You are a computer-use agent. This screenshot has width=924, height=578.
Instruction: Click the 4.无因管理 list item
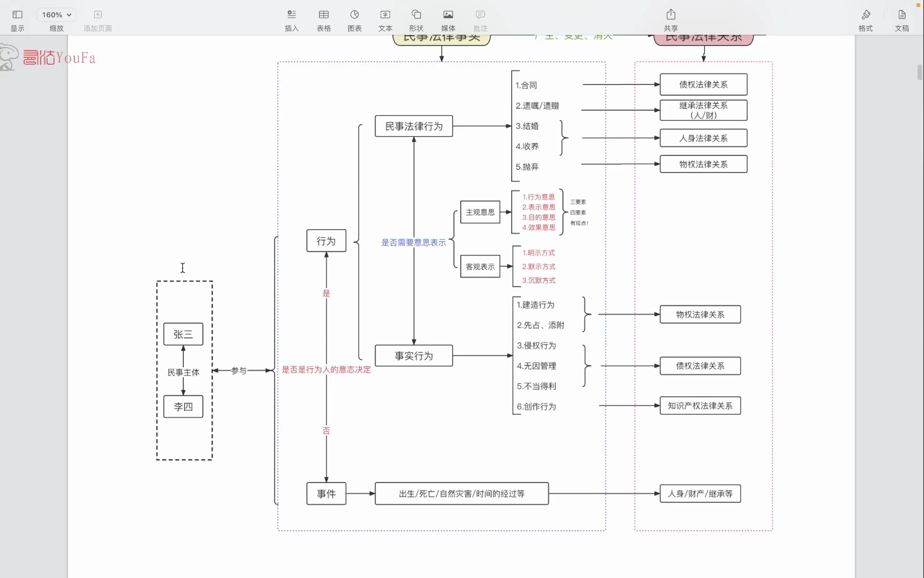click(536, 366)
